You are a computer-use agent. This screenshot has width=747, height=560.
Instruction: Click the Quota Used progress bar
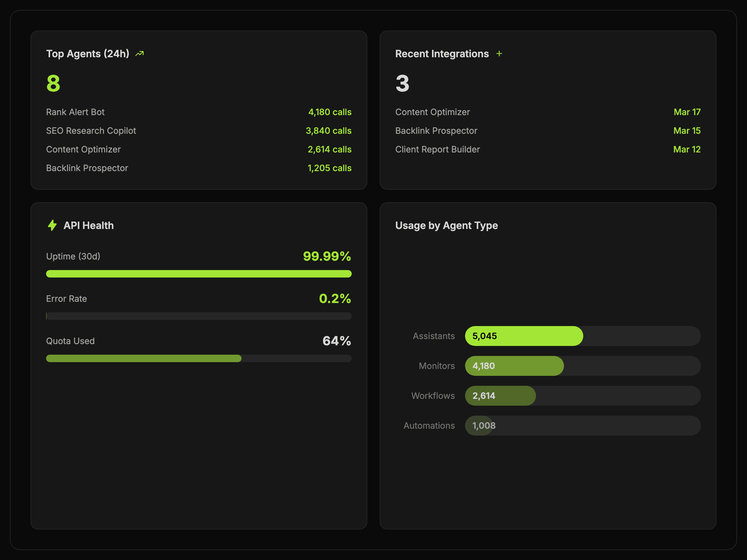click(x=199, y=358)
